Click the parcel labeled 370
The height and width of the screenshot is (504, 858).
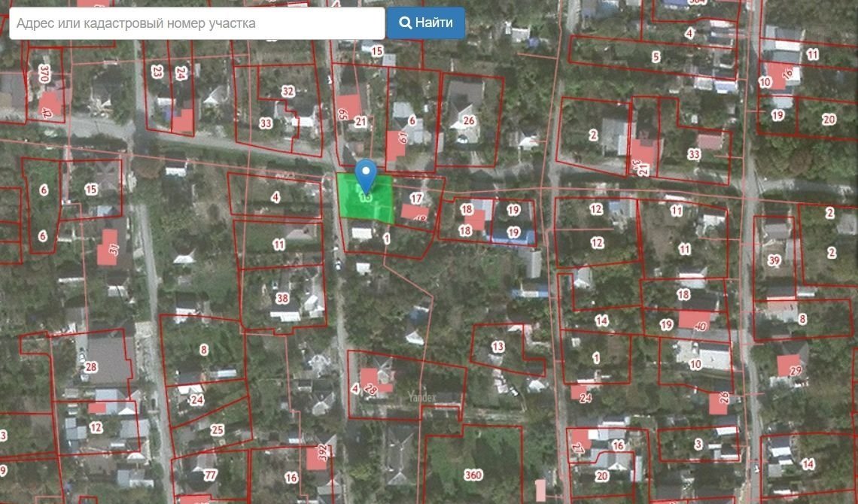pos(44,74)
